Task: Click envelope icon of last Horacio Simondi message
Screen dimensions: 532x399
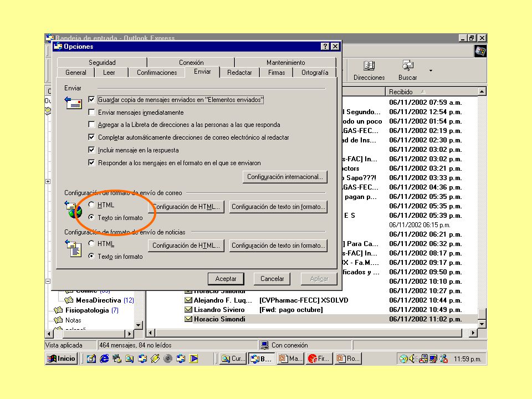Action: coord(188,319)
